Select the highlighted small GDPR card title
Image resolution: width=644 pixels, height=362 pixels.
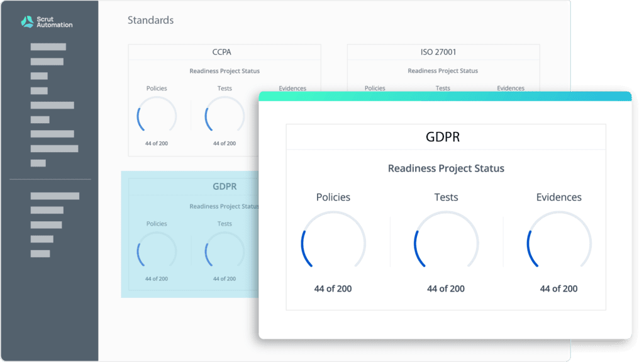click(x=225, y=186)
